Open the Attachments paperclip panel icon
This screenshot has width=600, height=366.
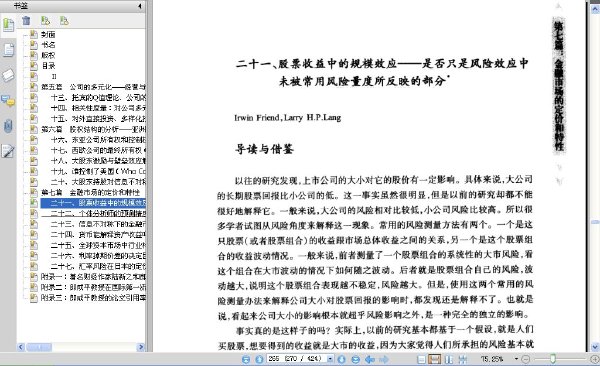pyautogui.click(x=8, y=126)
